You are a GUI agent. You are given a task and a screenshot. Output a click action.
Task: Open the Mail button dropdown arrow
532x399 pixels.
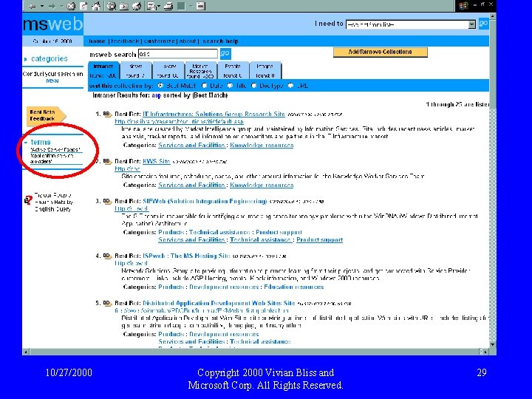tap(158, 6)
